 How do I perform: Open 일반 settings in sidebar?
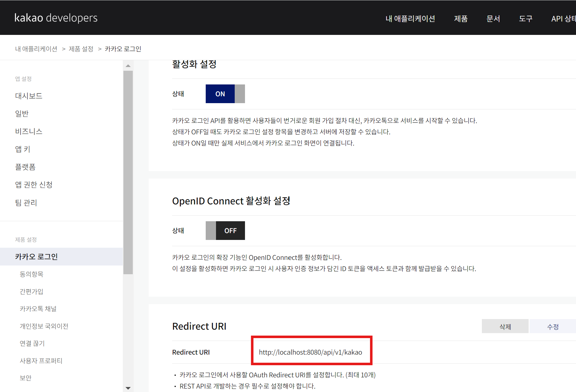(x=22, y=113)
